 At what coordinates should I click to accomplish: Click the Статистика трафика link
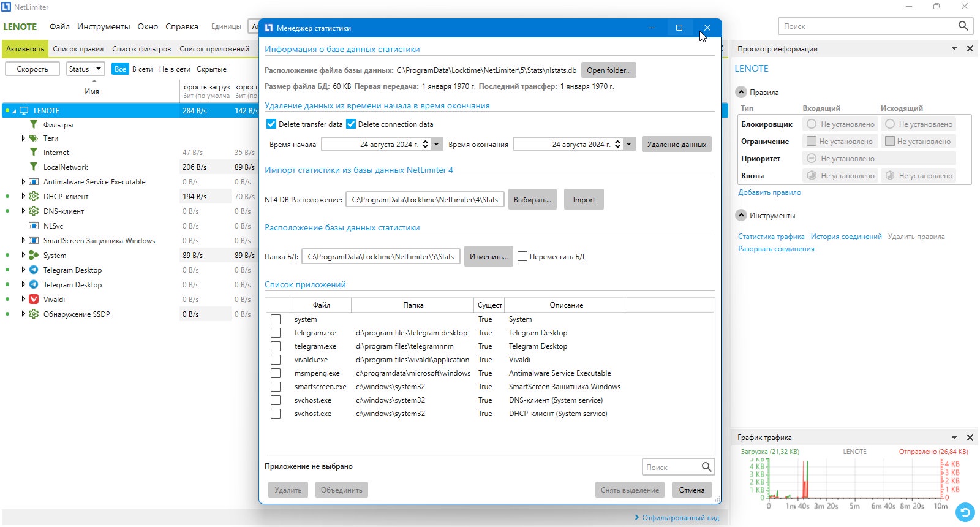coord(771,237)
